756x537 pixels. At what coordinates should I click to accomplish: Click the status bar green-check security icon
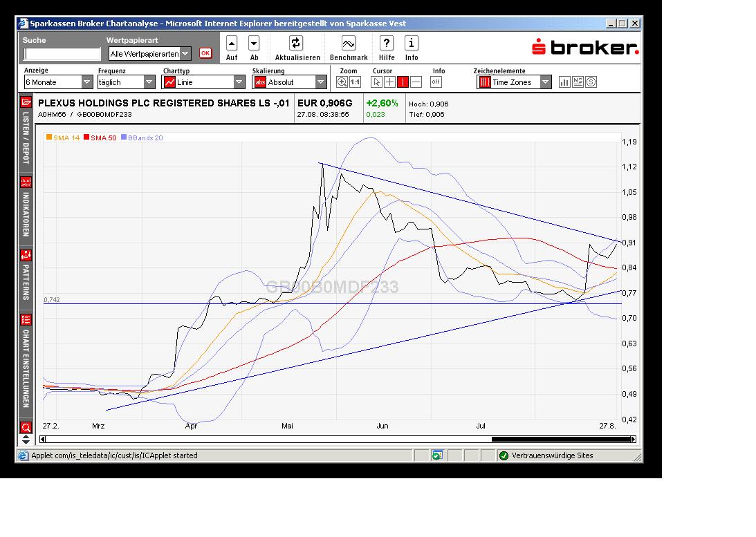pyautogui.click(x=504, y=455)
